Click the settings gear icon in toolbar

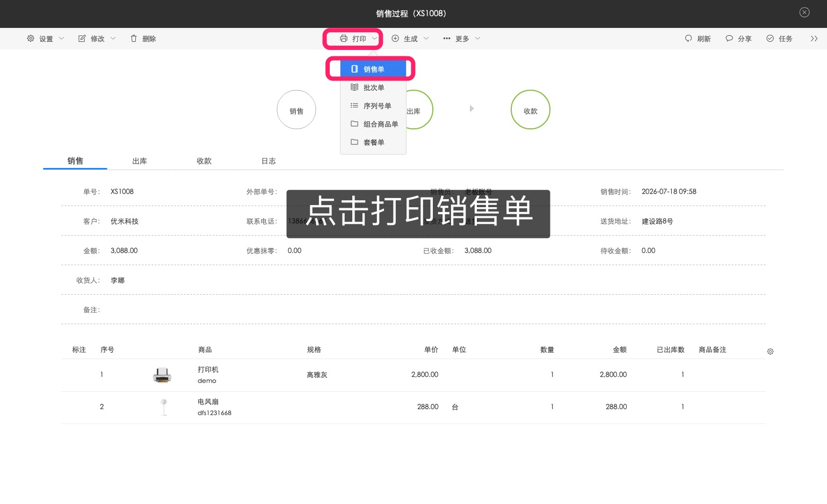[31, 39]
